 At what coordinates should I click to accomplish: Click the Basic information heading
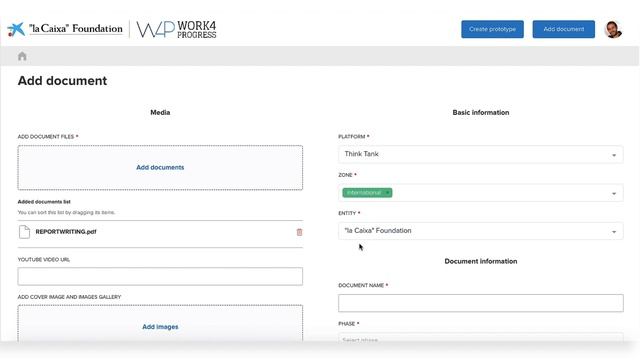pyautogui.click(x=480, y=112)
